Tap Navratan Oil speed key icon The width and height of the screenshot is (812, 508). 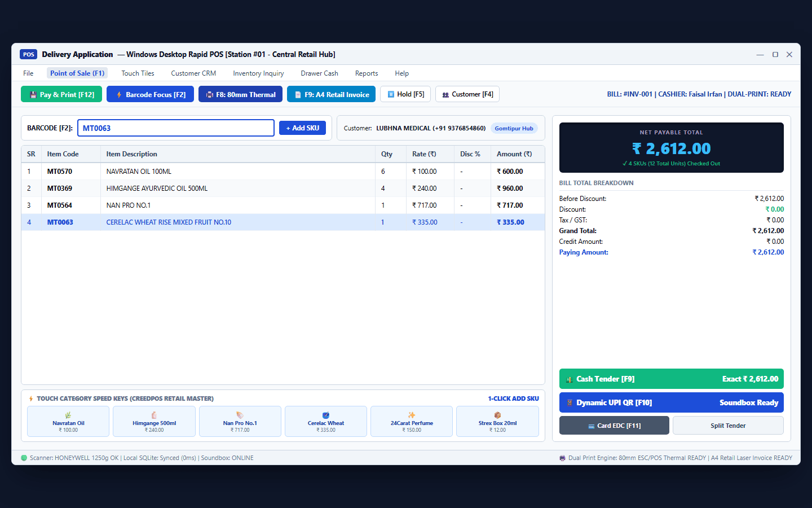click(68, 415)
